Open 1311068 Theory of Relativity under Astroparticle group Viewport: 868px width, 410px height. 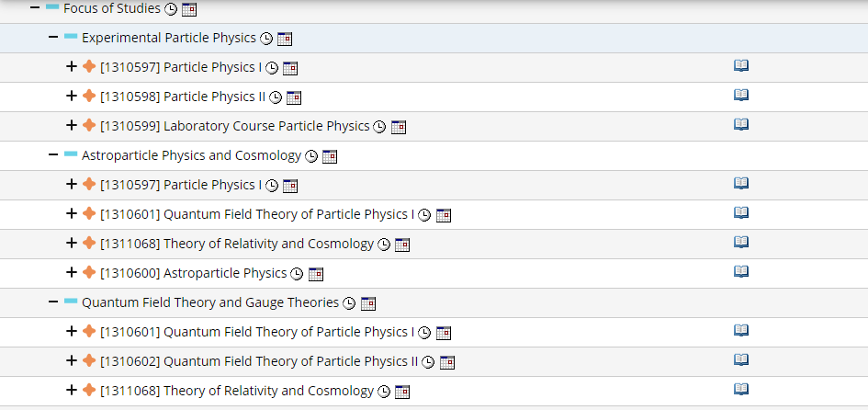click(237, 244)
